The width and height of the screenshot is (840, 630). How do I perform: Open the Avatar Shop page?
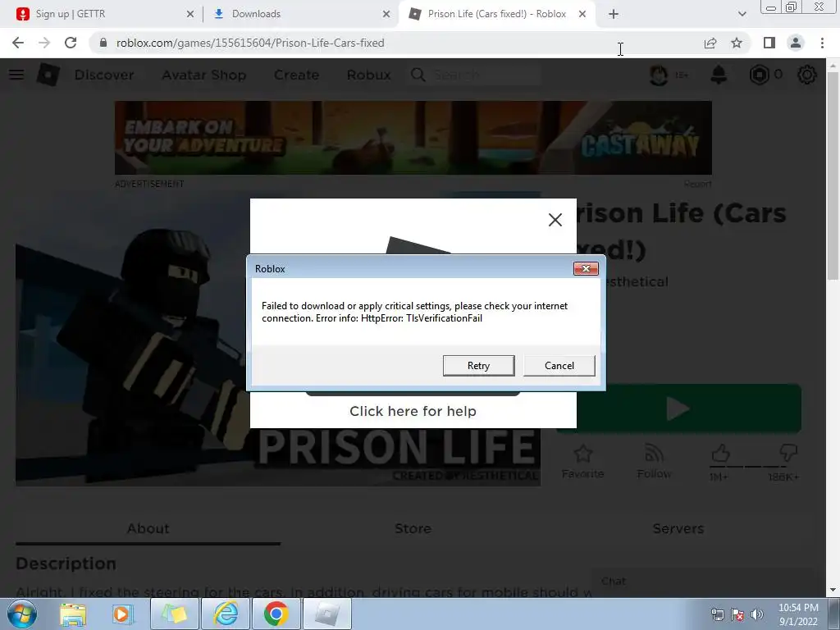(x=203, y=75)
